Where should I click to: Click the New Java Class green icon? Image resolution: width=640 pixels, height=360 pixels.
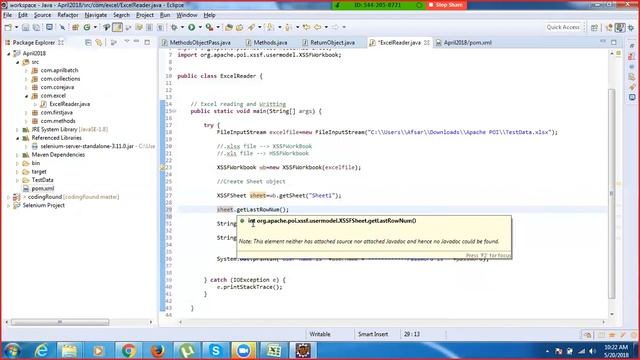[x=87, y=27]
